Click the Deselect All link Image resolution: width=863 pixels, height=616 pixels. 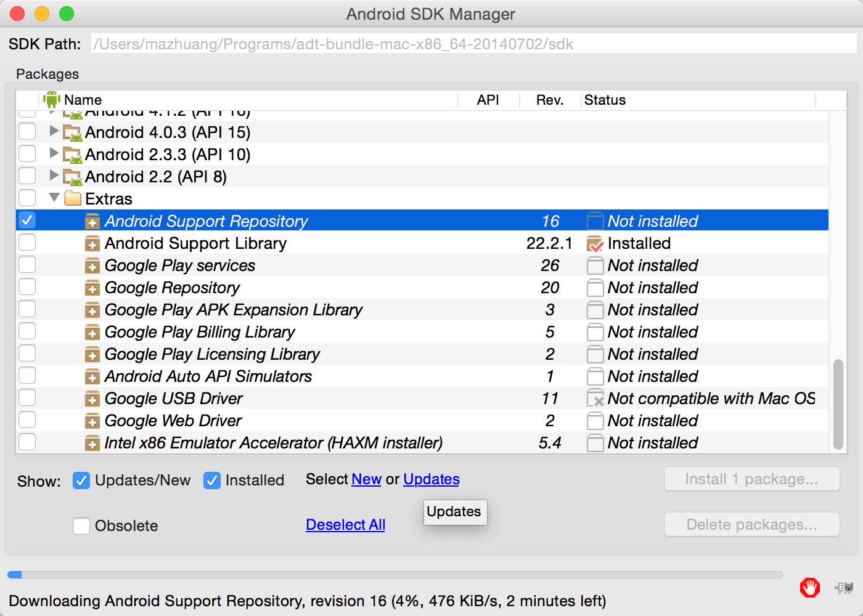(x=345, y=525)
